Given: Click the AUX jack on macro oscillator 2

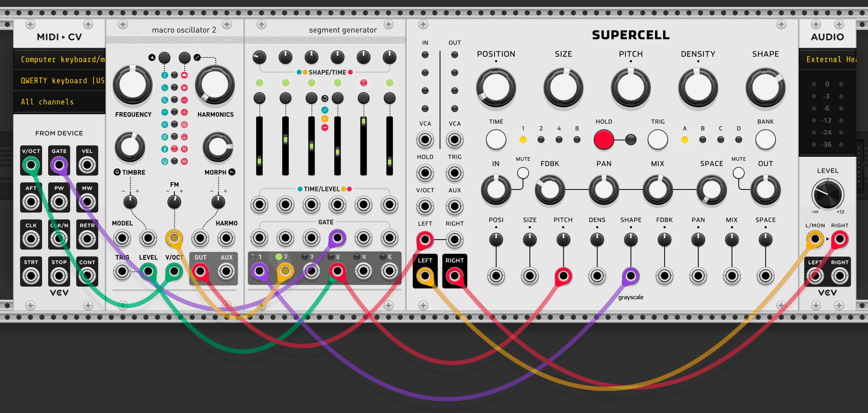Looking at the screenshot, I should click(226, 272).
